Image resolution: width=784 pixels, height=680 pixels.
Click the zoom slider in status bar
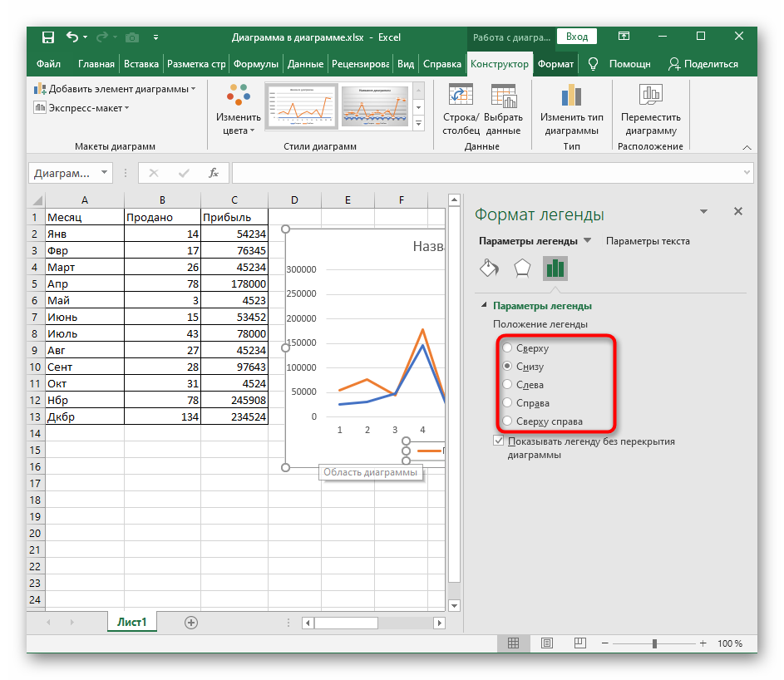[x=655, y=643]
